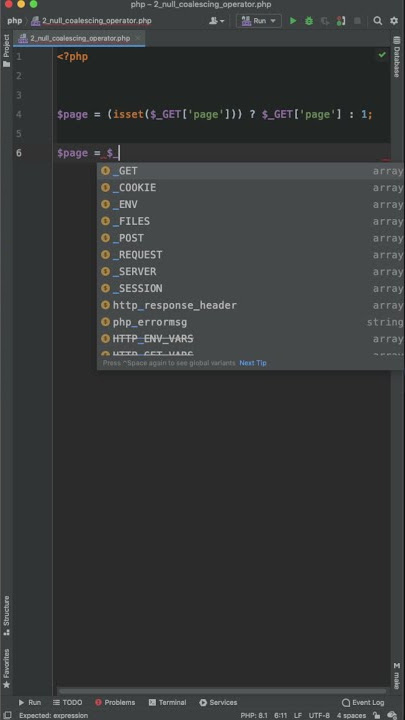
Task: Click the horizontal editor scrollbar
Action: [222, 691]
